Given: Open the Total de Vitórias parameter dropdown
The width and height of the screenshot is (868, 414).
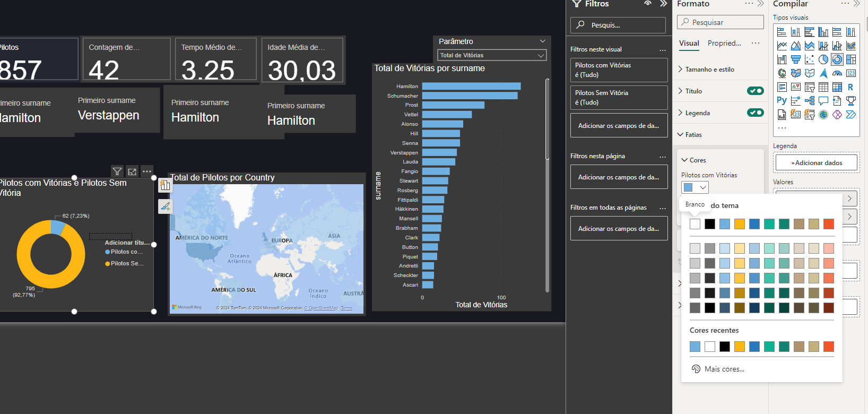Looking at the screenshot, I should (492, 55).
